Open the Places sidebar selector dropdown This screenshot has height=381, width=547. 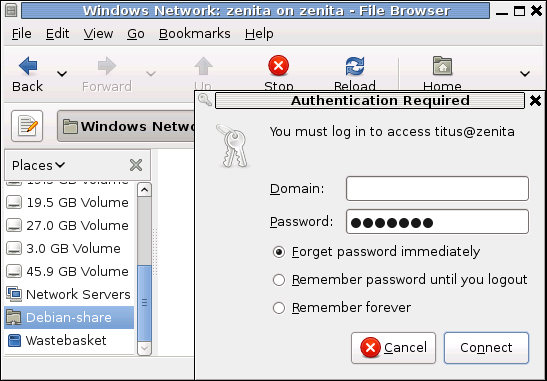tap(38, 165)
